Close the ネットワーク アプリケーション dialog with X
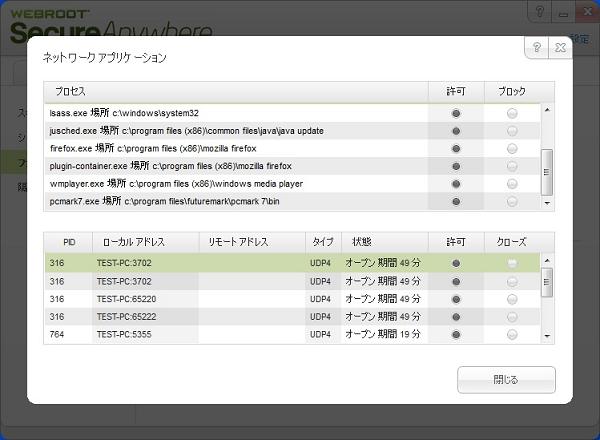 [x=560, y=47]
